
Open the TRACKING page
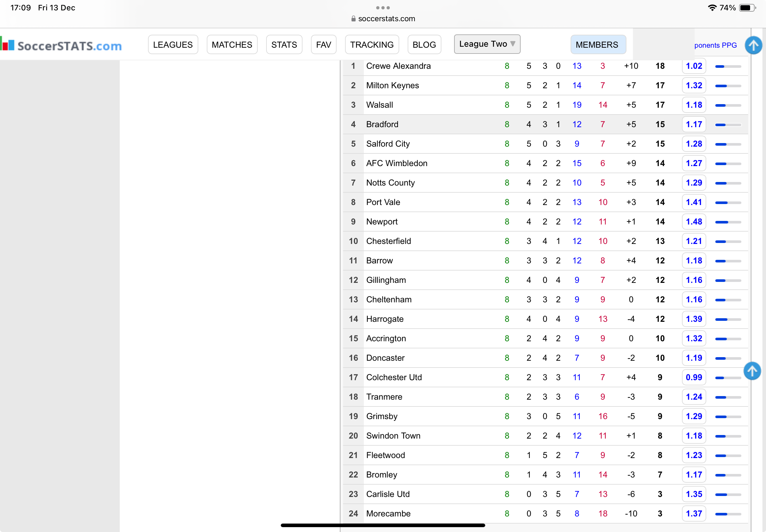(372, 45)
